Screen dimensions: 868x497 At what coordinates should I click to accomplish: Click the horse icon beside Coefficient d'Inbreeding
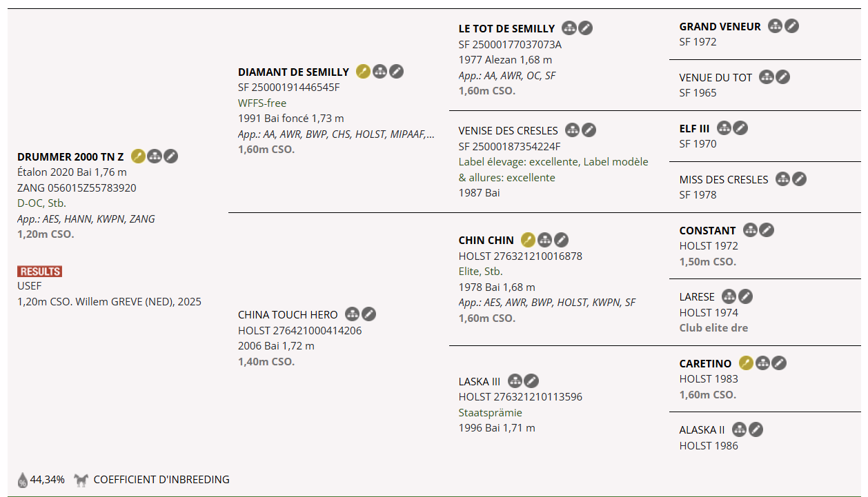coord(81,480)
